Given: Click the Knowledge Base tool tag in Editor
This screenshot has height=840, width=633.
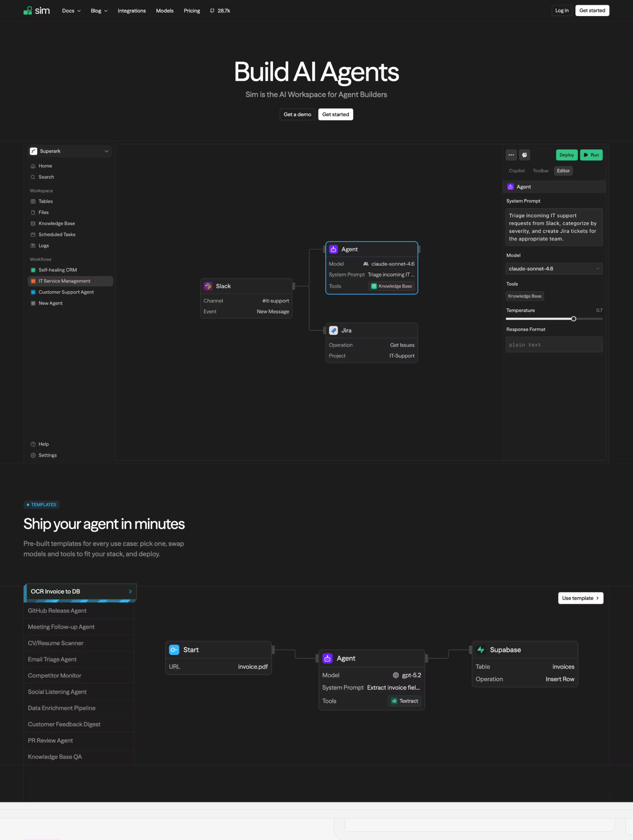Looking at the screenshot, I should tap(525, 296).
